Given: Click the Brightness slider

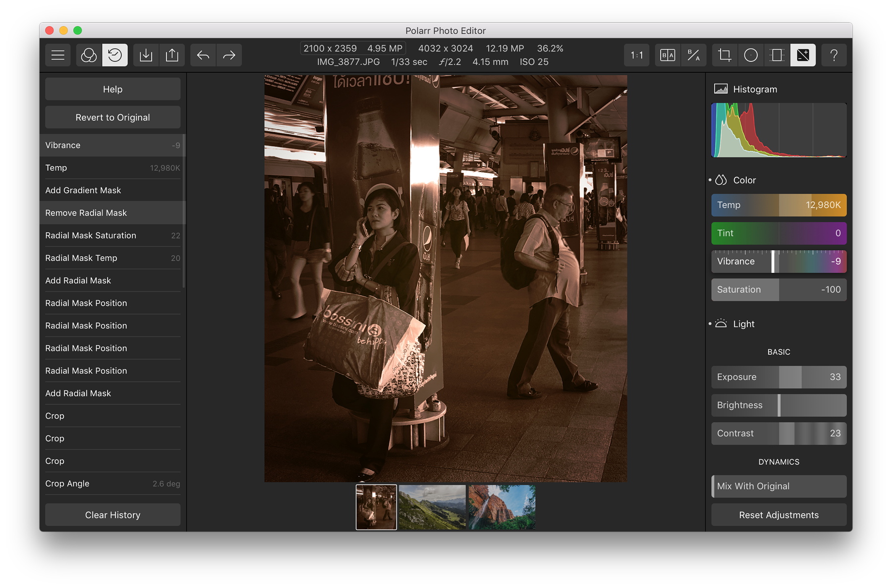Looking at the screenshot, I should pos(779,405).
